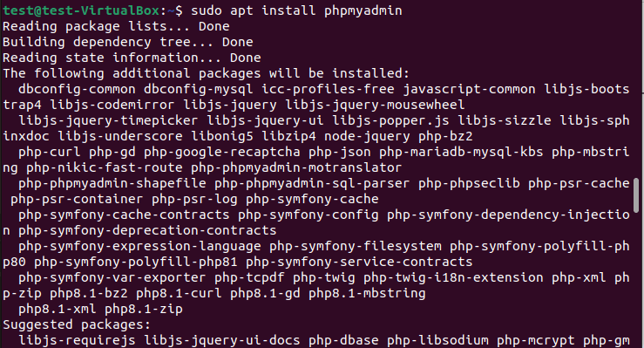Click the php-mariadb-mysql-kbs package name
Viewport: 644px width, 348px height.
(461, 152)
